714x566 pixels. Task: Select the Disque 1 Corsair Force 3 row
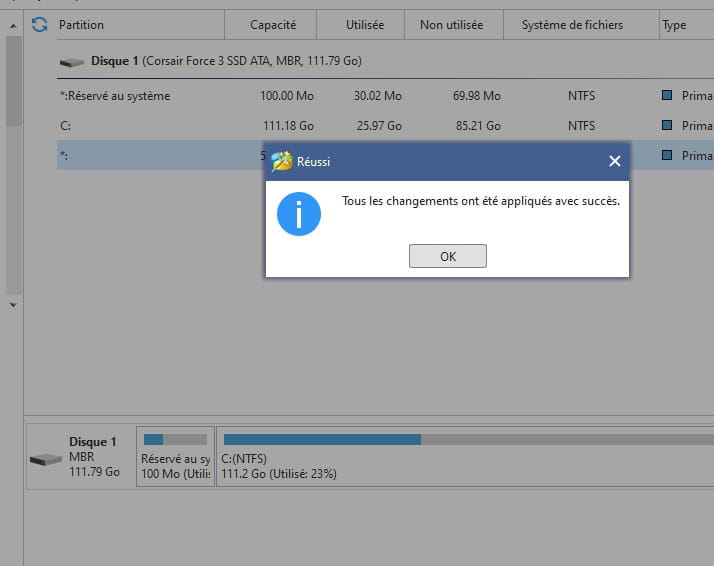pos(226,62)
